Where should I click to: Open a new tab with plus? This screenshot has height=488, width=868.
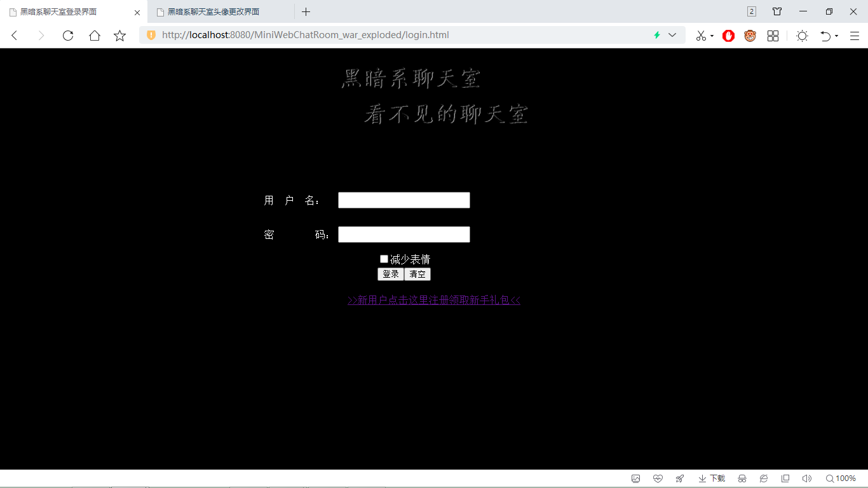306,11
